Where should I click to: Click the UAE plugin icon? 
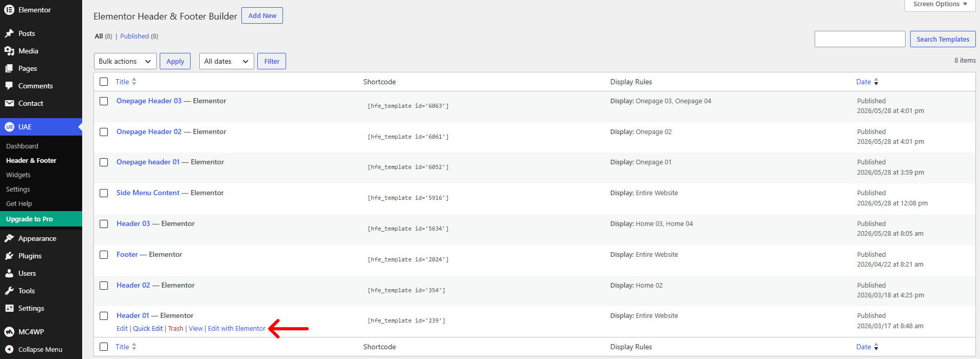pos(9,127)
